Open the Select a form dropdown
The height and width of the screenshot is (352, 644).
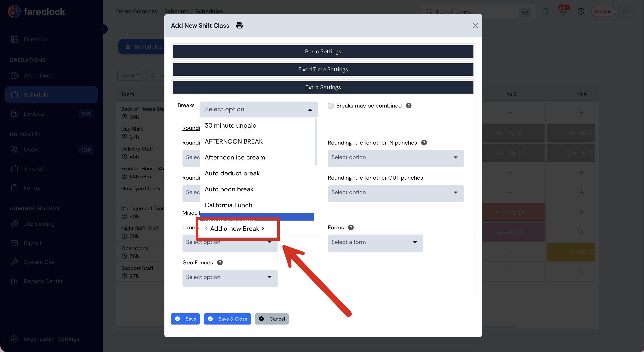(x=375, y=242)
